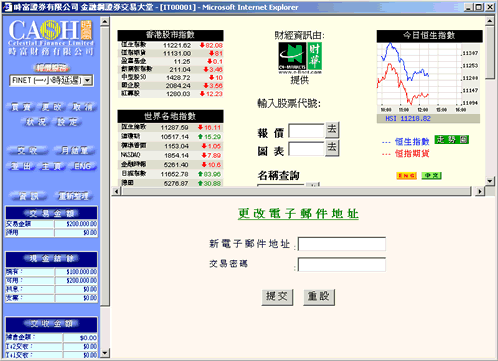Open the 月結單 monthly statement button
Viewport: 498px width, 361px height.
coord(75,151)
